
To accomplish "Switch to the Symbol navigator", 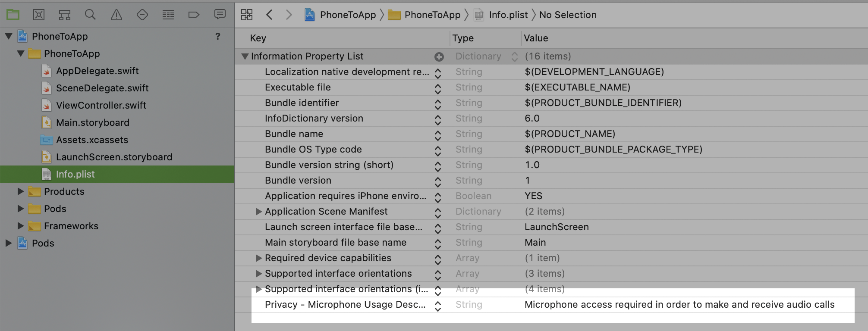I will point(65,15).
